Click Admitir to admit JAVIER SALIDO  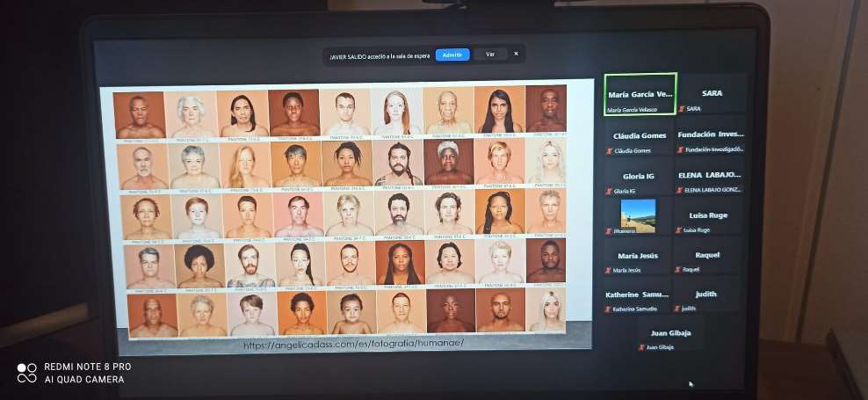tap(452, 55)
